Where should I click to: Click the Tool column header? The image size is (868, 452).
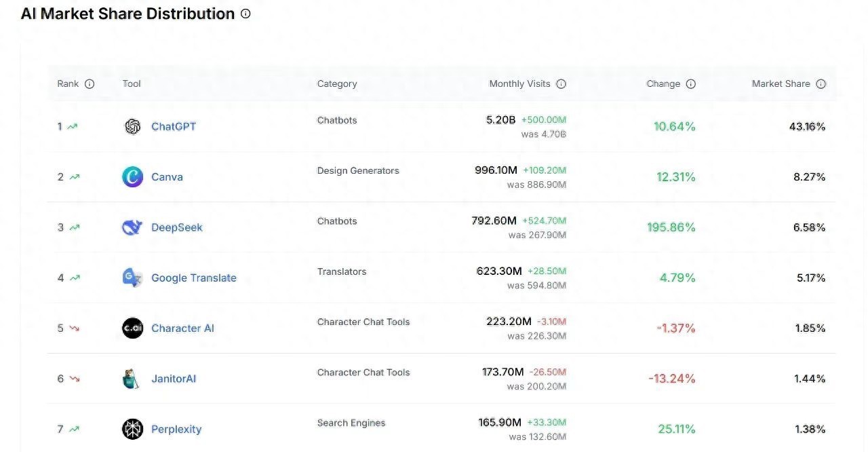pos(132,84)
